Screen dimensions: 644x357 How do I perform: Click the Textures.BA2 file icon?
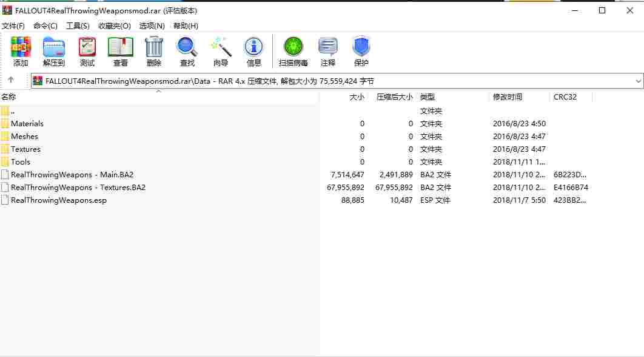pos(5,187)
